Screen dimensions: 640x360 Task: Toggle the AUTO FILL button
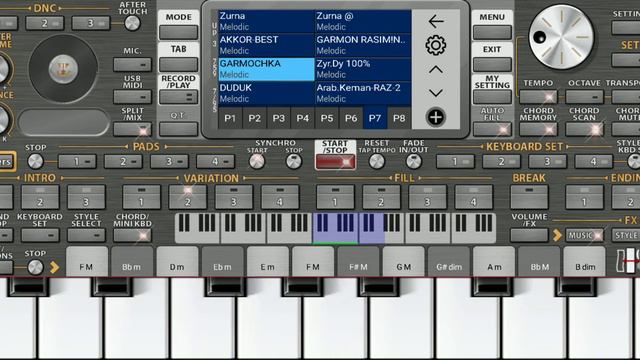pos(492,129)
